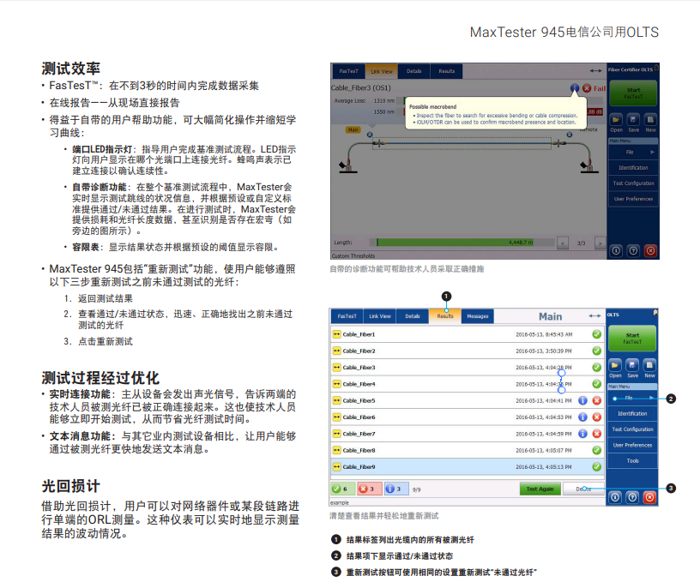The width and height of the screenshot is (700, 588).
Task: Select the highlighted Results tab
Action: (x=445, y=316)
